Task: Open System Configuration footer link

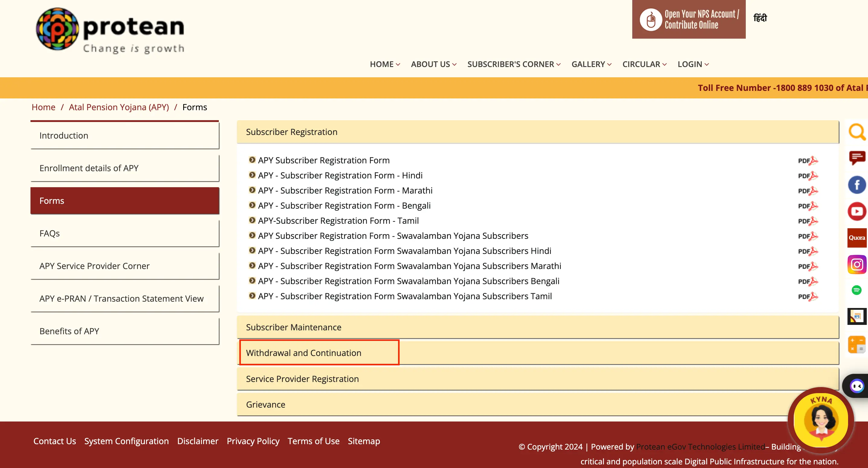Action: [126, 441]
